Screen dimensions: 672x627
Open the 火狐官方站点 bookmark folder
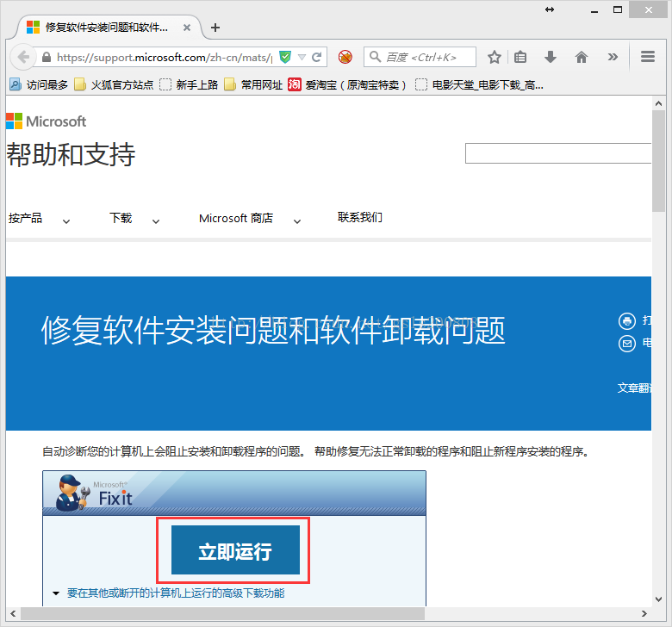[x=114, y=85]
